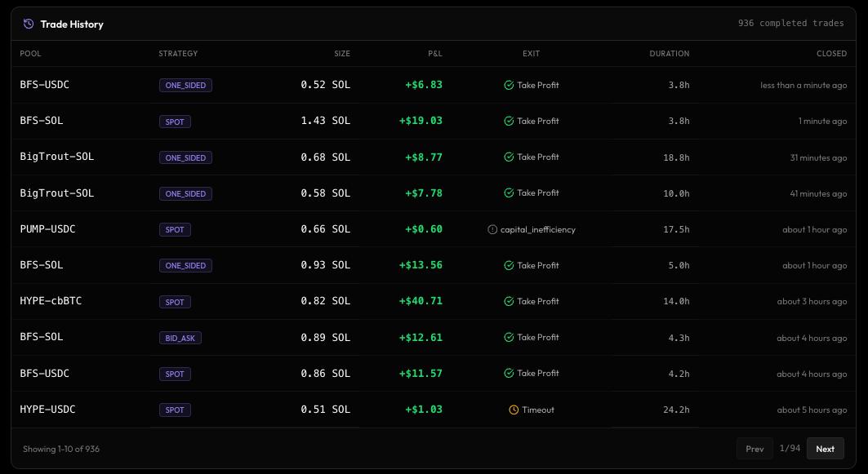Viewport: 868px width, 474px height.
Task: Click the +$1.03 P&L value
Action: (x=424, y=410)
